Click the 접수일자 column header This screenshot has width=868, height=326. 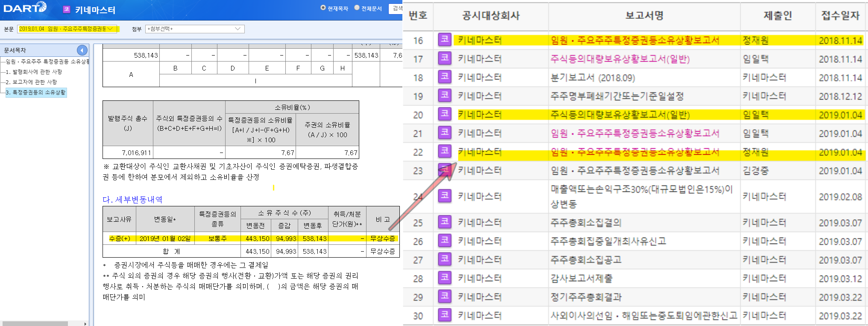point(840,15)
